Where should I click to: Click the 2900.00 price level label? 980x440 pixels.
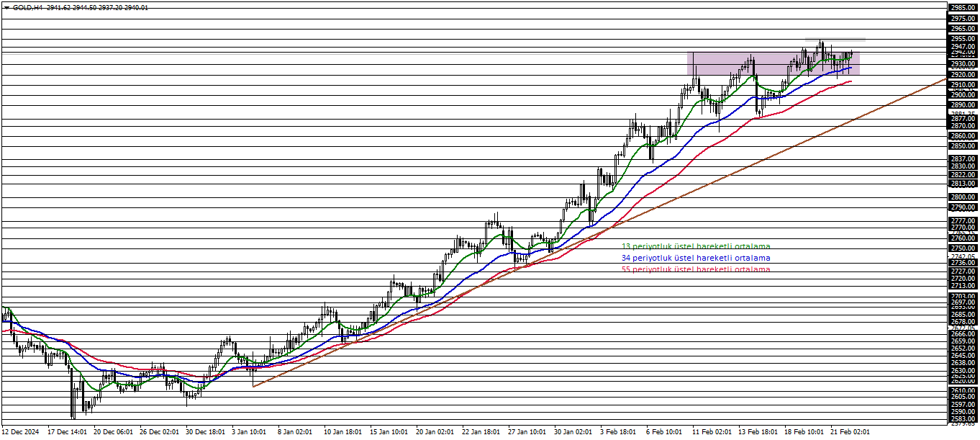tap(963, 95)
